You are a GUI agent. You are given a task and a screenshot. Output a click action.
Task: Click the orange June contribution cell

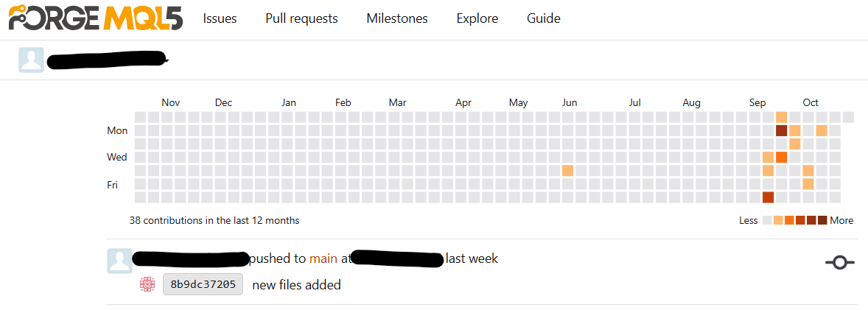coord(567,170)
